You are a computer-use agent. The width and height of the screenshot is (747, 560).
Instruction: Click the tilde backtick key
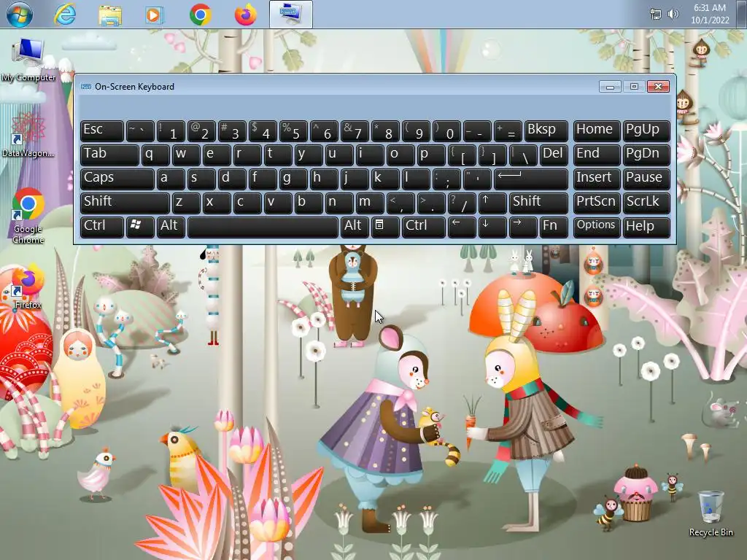140,131
